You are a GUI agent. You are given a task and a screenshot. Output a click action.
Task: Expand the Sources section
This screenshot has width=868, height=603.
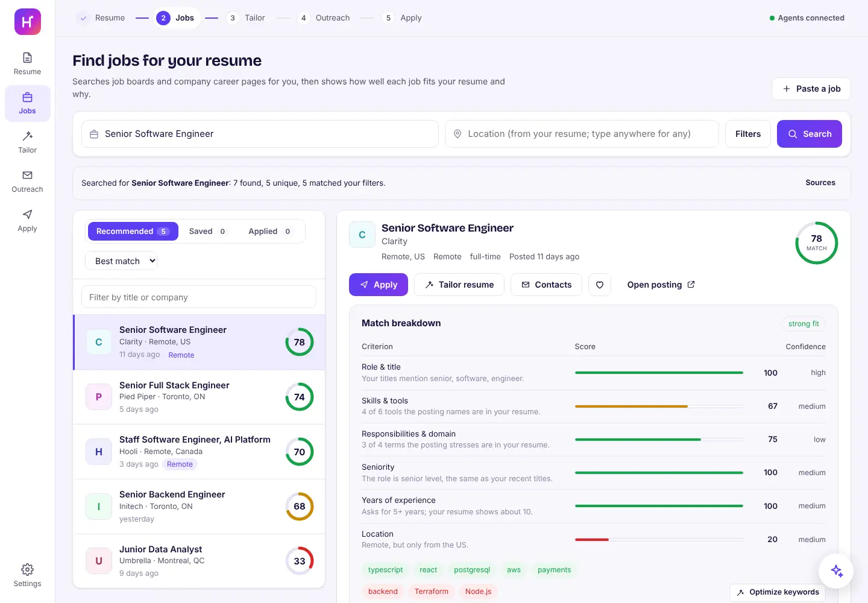point(820,183)
